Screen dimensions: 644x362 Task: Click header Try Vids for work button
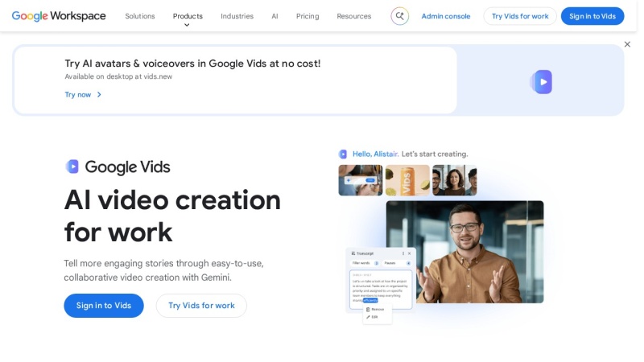(x=520, y=16)
